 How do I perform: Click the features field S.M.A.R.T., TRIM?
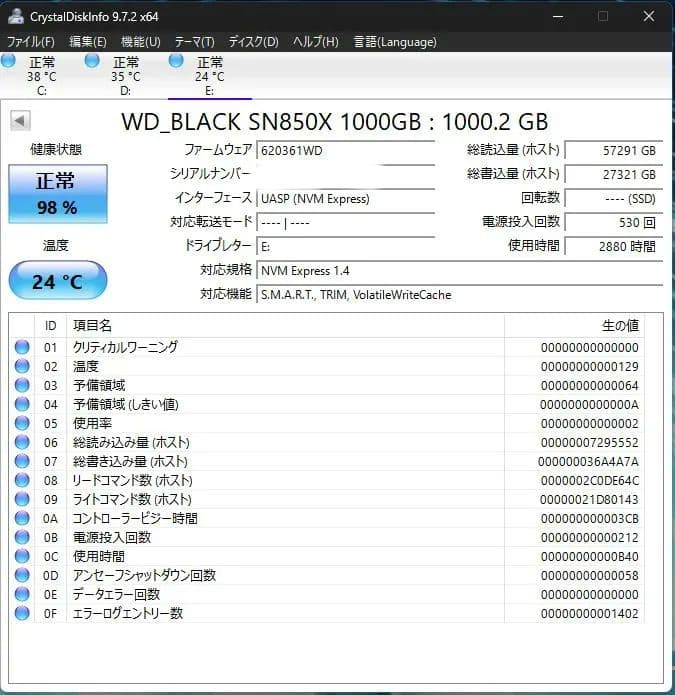pos(460,295)
